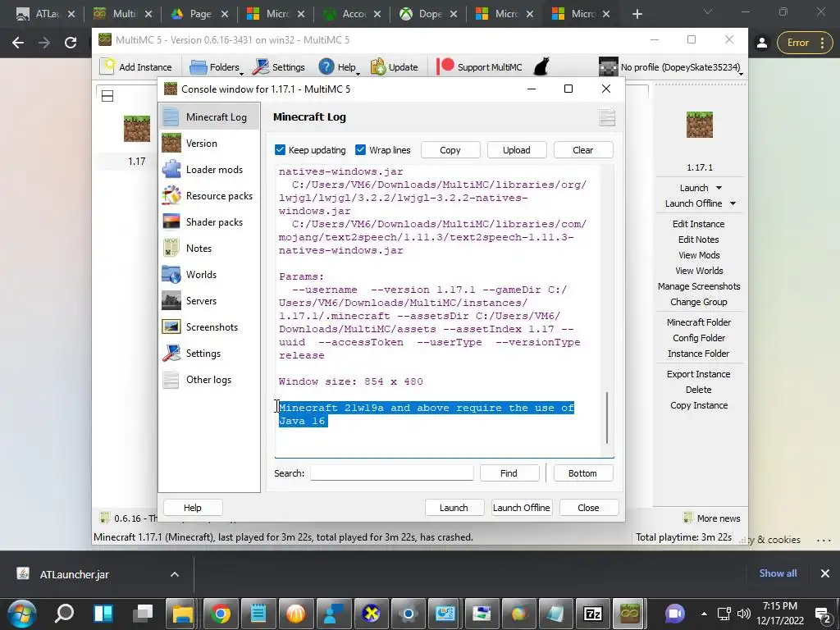This screenshot has height=630, width=840.
Task: Click the taskbar search magnifier icon
Action: coord(64,614)
